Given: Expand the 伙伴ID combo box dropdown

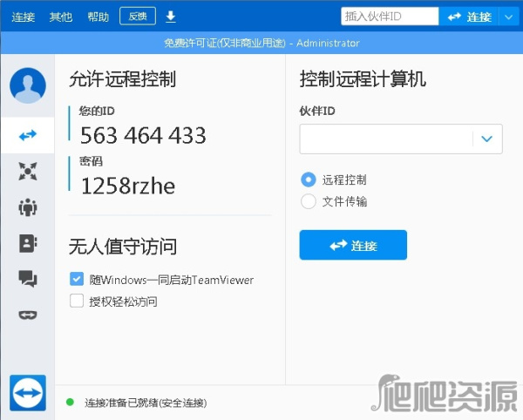Looking at the screenshot, I should click(x=487, y=139).
